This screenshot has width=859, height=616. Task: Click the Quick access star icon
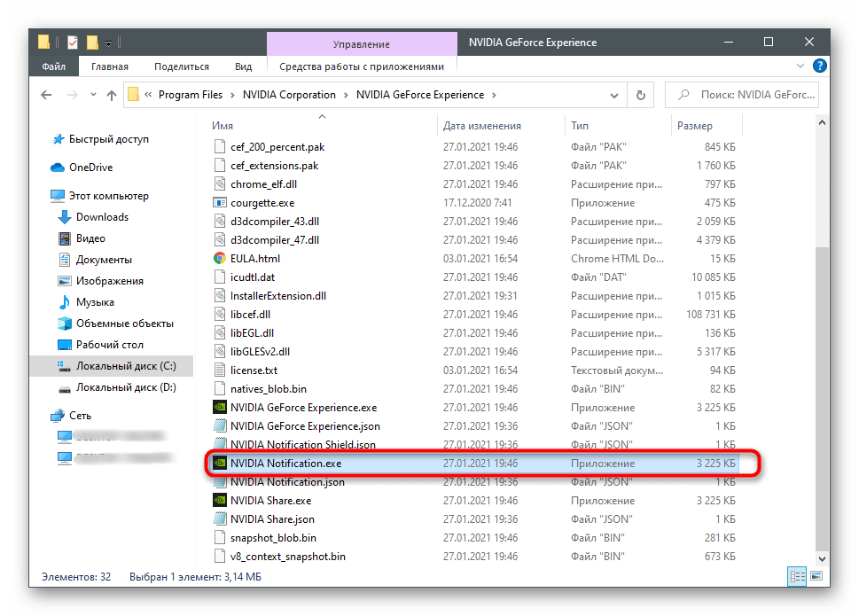point(59,139)
